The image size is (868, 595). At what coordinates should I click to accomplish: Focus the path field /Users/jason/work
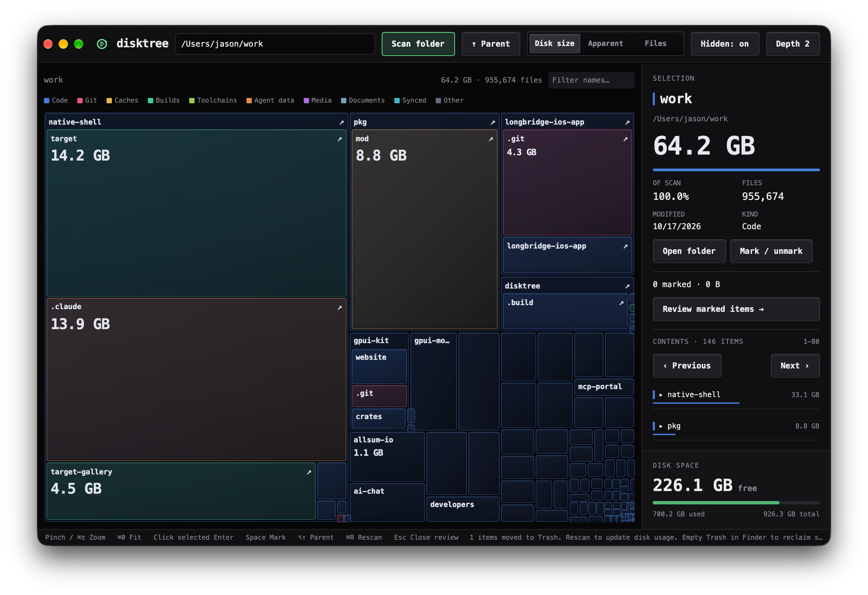(275, 44)
